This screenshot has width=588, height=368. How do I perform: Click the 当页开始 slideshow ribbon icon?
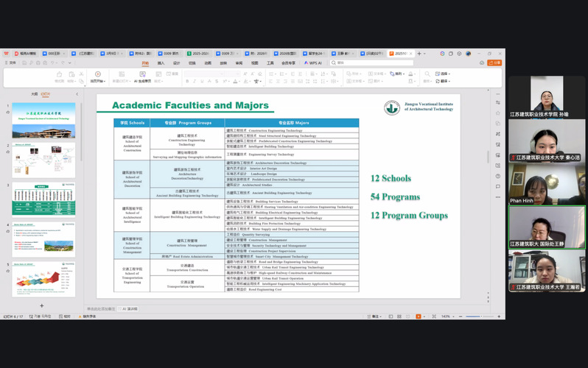tap(97, 77)
